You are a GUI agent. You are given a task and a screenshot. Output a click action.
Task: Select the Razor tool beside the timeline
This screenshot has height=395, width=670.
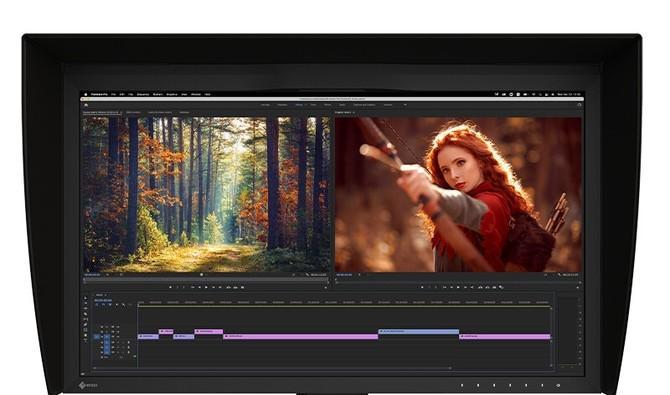click(85, 314)
